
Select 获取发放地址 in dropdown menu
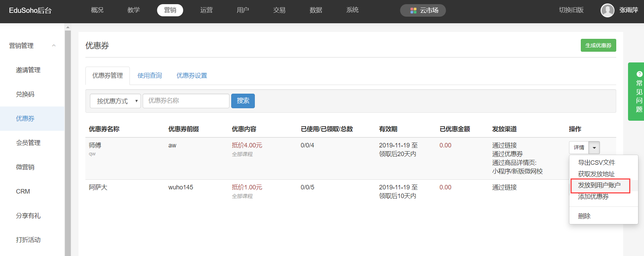596,174
